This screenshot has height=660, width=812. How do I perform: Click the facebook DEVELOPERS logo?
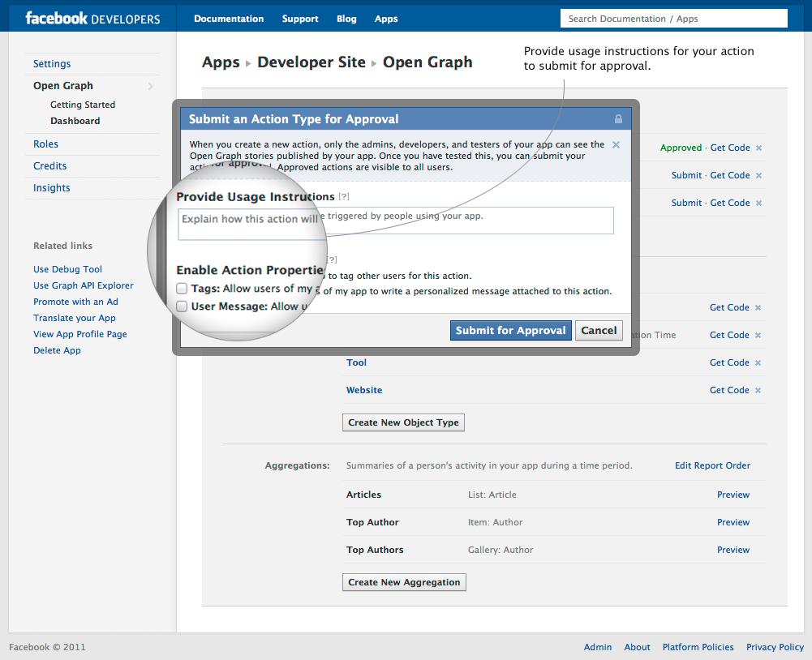coord(92,19)
